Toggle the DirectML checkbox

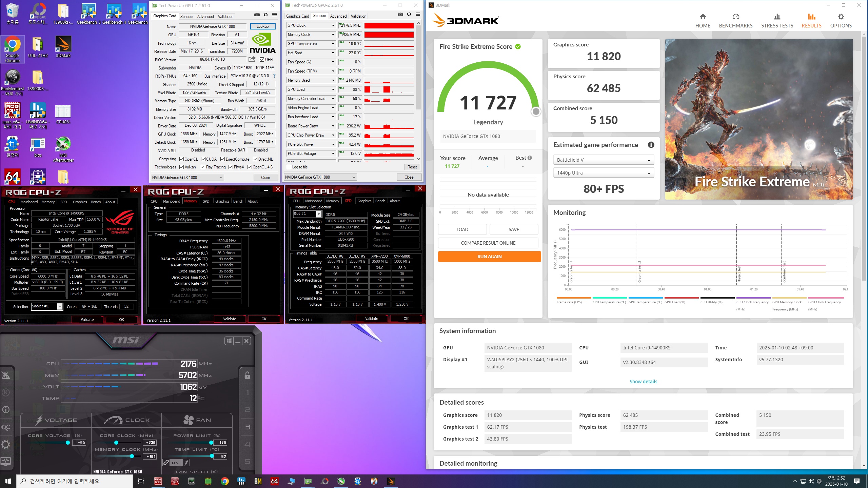pos(255,159)
